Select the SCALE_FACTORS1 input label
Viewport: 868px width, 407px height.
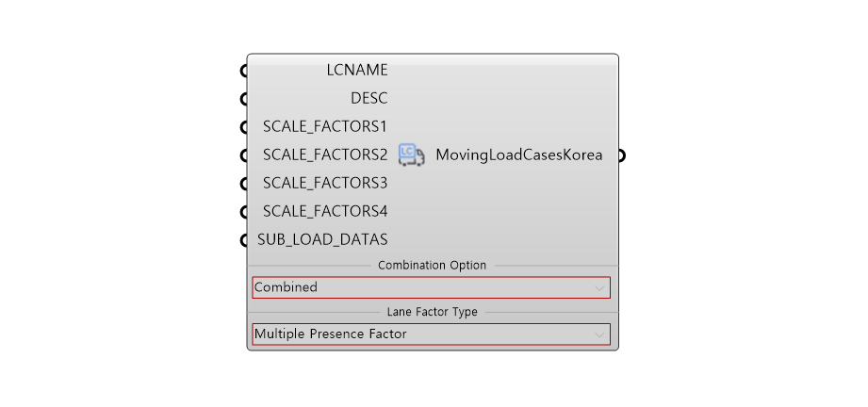pyautogui.click(x=325, y=126)
